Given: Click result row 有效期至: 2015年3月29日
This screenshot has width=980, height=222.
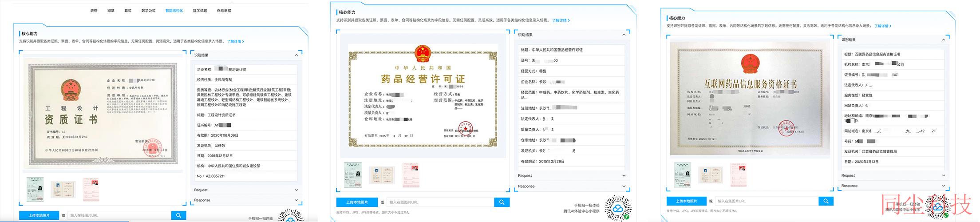Looking at the screenshot, I should click(572, 162).
